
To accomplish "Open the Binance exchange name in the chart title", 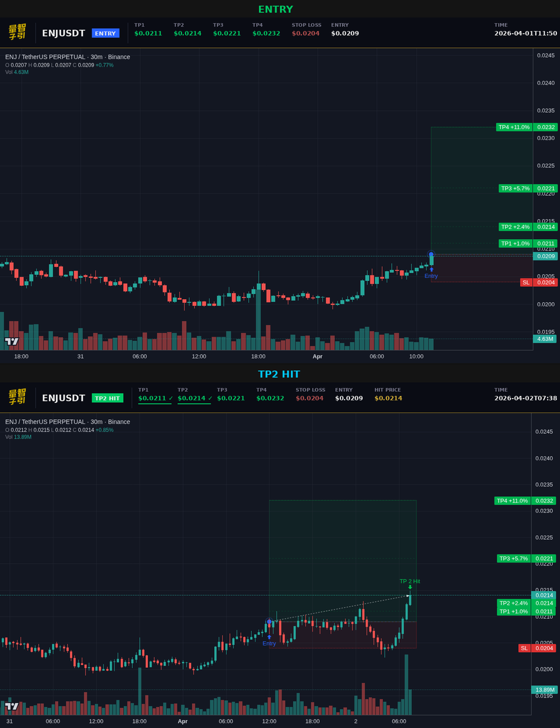I will coord(120,57).
